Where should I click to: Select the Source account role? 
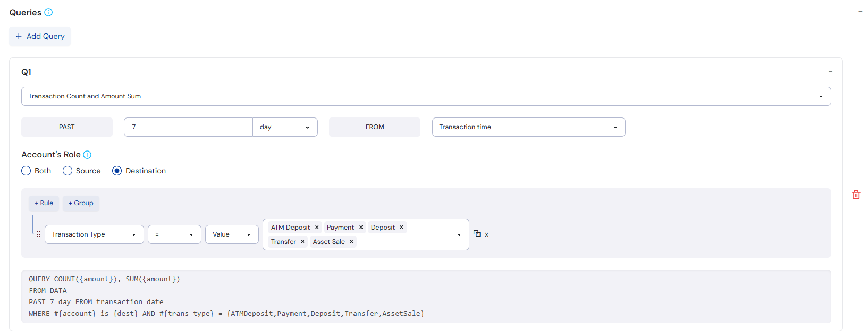[x=68, y=171]
